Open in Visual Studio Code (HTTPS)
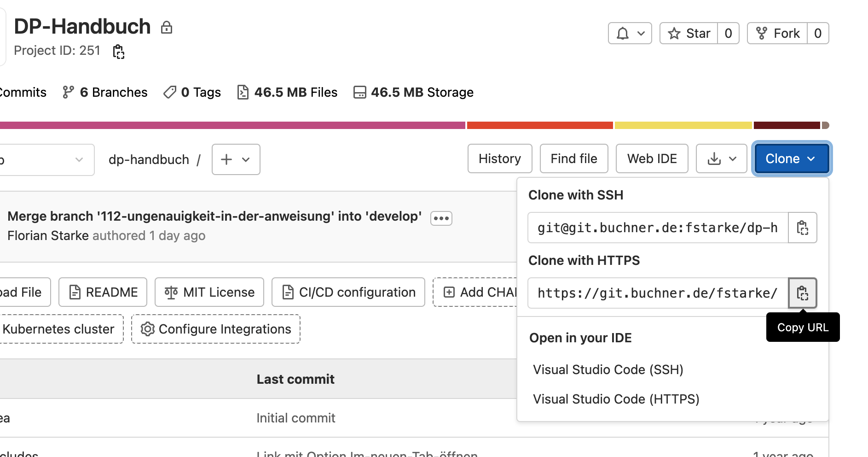This screenshot has height=457, width=868. [x=616, y=399]
